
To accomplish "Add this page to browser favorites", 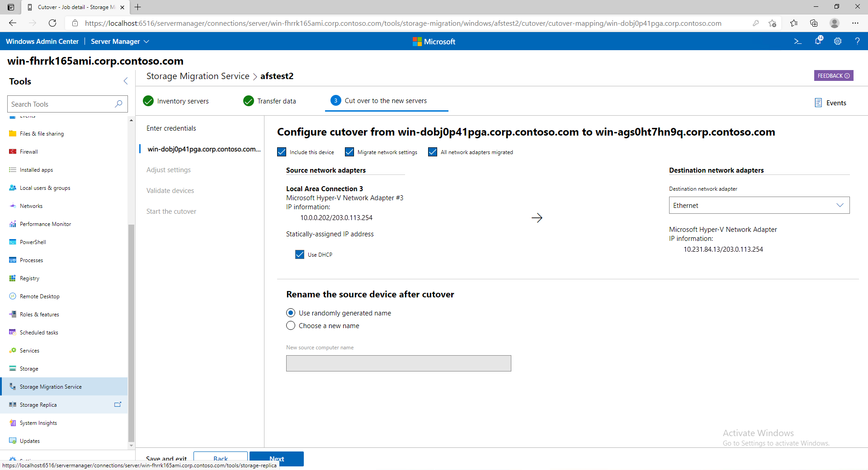I will (x=772, y=23).
